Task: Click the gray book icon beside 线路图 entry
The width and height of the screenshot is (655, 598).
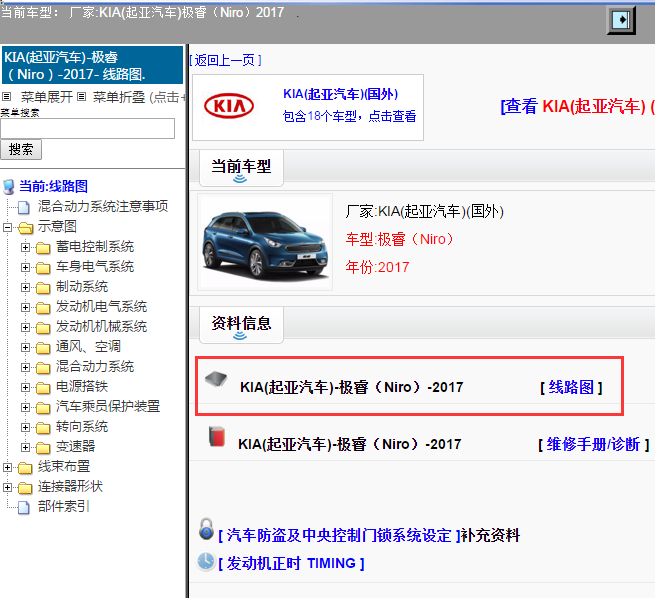Action: [x=216, y=379]
